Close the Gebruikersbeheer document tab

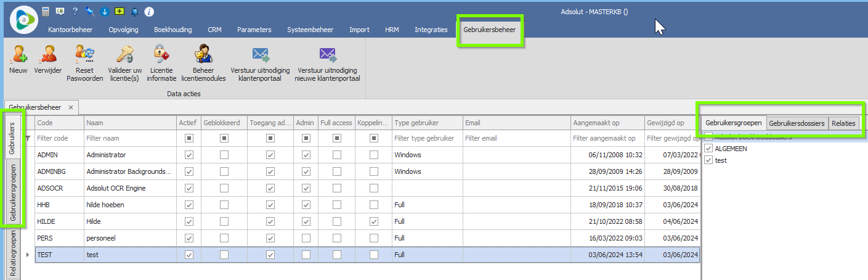71,107
